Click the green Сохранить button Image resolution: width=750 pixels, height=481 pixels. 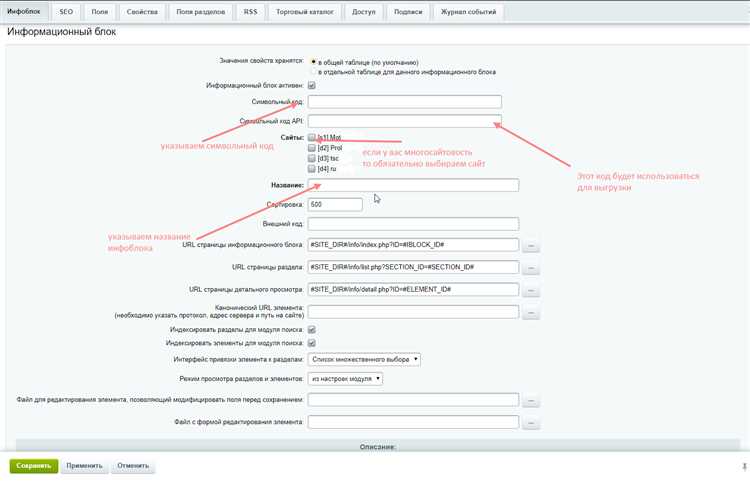coord(34,466)
